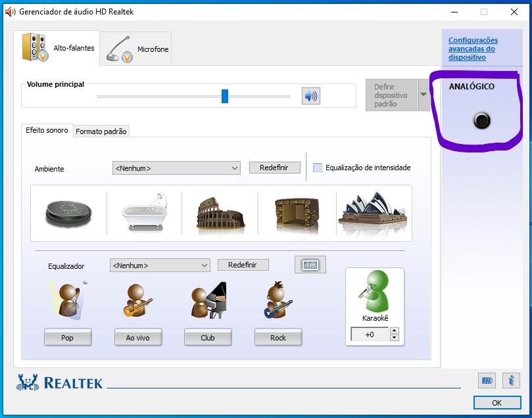
Task: Click the green Karaokê singer icon
Action: point(375,291)
